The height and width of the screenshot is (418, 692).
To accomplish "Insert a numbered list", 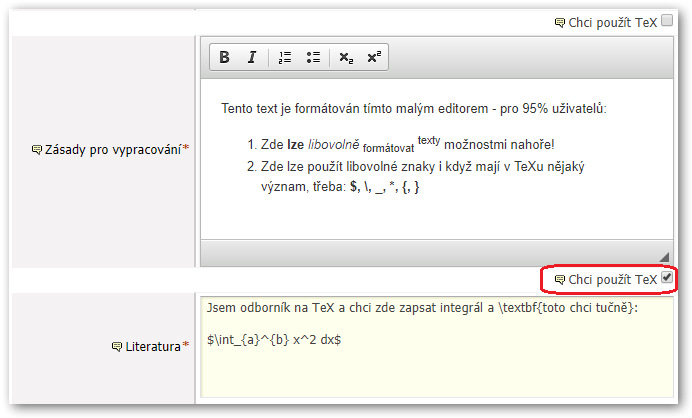I will (285, 57).
